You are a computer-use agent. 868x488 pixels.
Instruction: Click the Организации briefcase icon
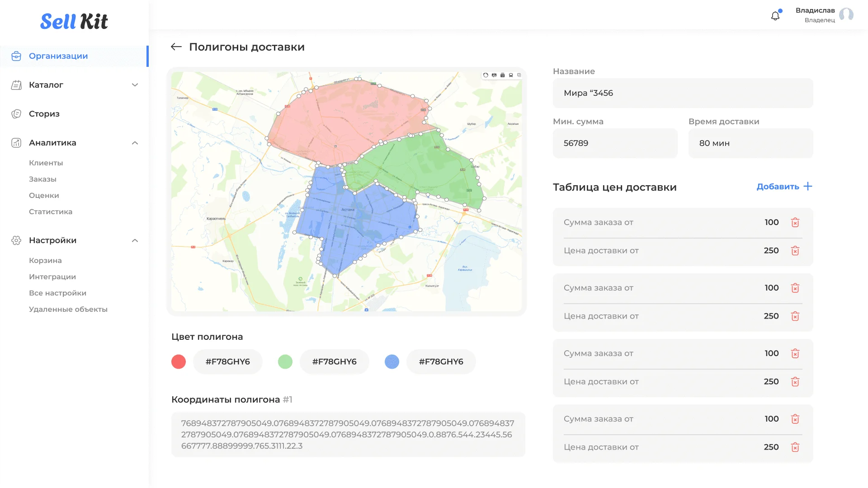pos(16,56)
